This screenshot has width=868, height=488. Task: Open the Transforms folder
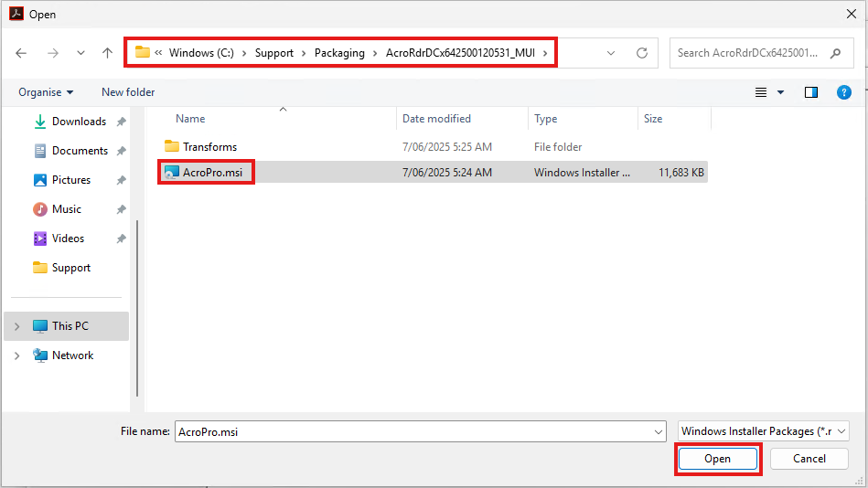coord(209,147)
